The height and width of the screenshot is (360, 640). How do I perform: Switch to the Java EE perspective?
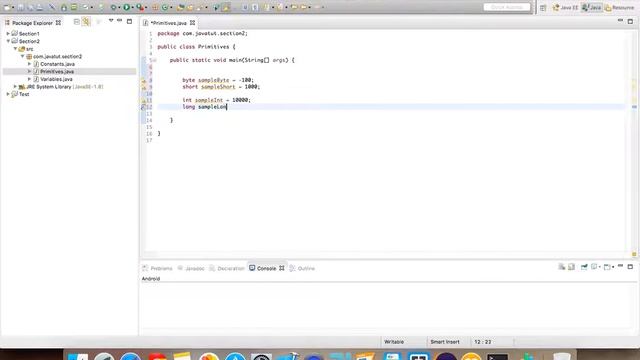[x=565, y=7]
